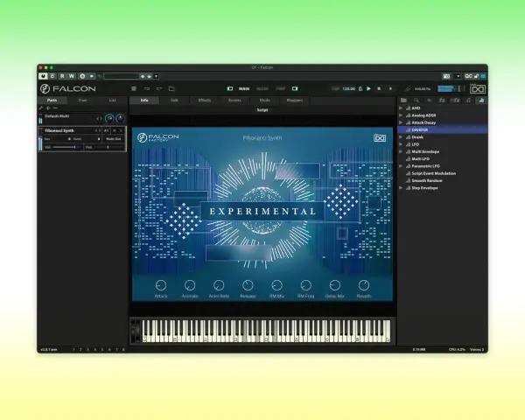Click the Reverb knob

tap(364, 285)
